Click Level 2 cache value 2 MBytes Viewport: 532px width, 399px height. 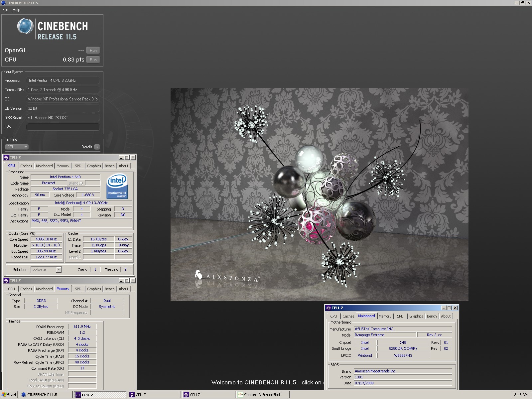(98, 251)
